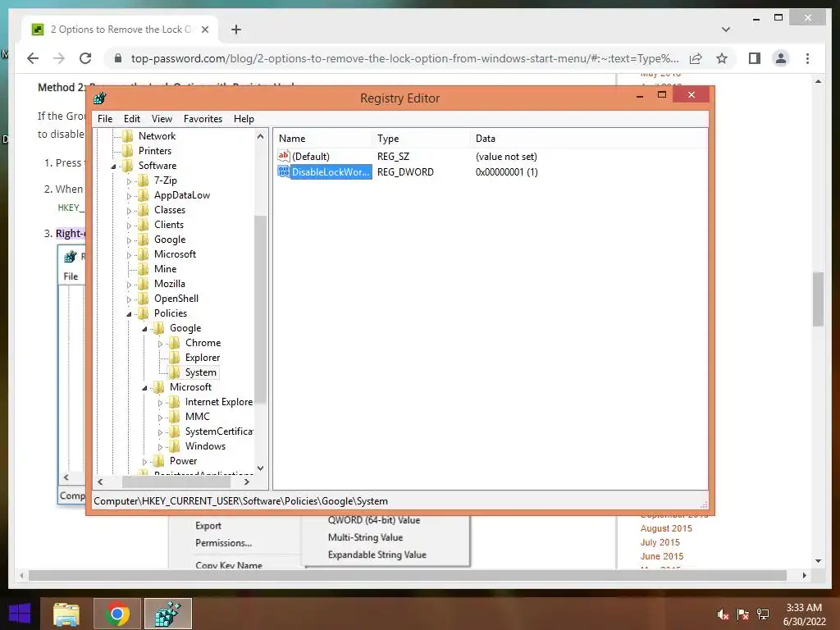Click the Chrome page vertical scrollbar thumb
This screenshot has height=630, width=840.
pyautogui.click(x=818, y=299)
